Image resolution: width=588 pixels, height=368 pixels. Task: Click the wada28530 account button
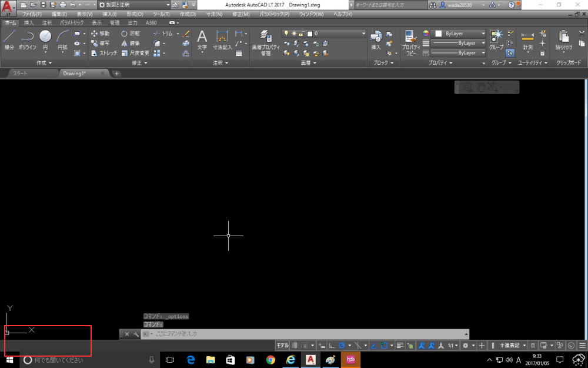[x=462, y=5]
